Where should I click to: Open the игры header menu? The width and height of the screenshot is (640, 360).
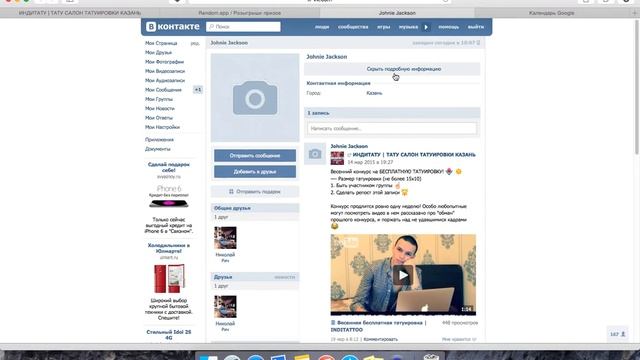click(x=383, y=27)
